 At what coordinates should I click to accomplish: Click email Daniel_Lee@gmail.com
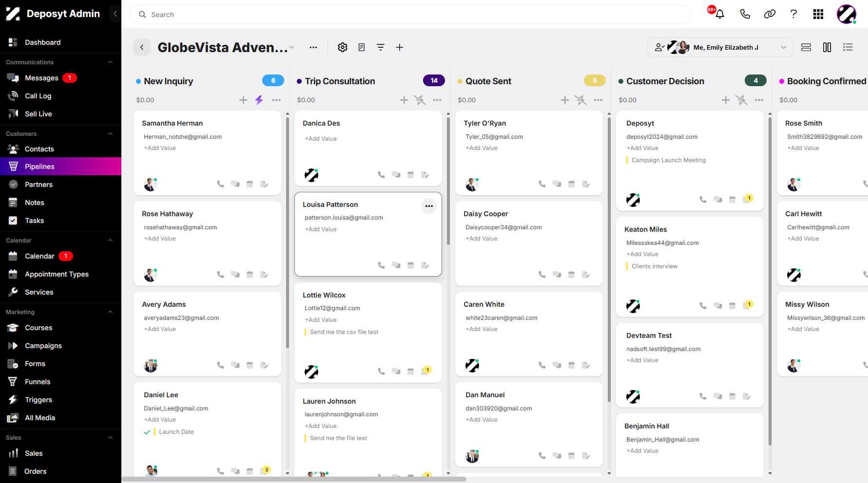click(x=176, y=409)
